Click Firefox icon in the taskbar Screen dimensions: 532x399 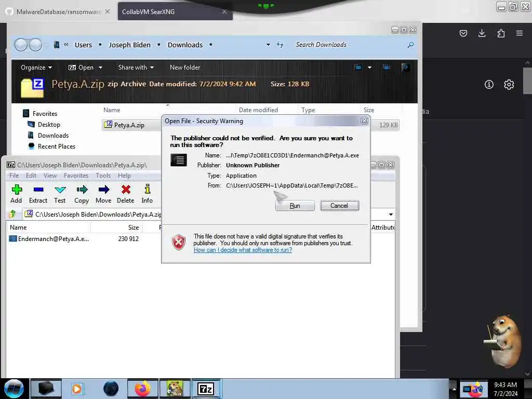tap(143, 389)
